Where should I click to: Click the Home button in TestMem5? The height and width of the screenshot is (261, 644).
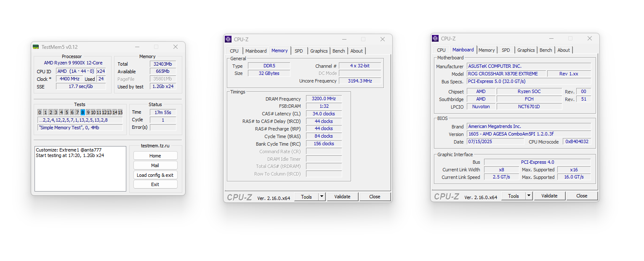(155, 156)
